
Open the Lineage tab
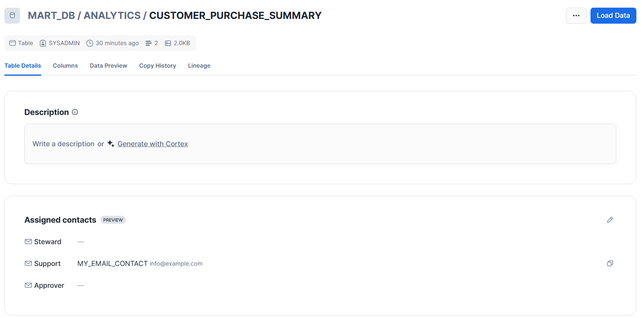click(x=199, y=65)
